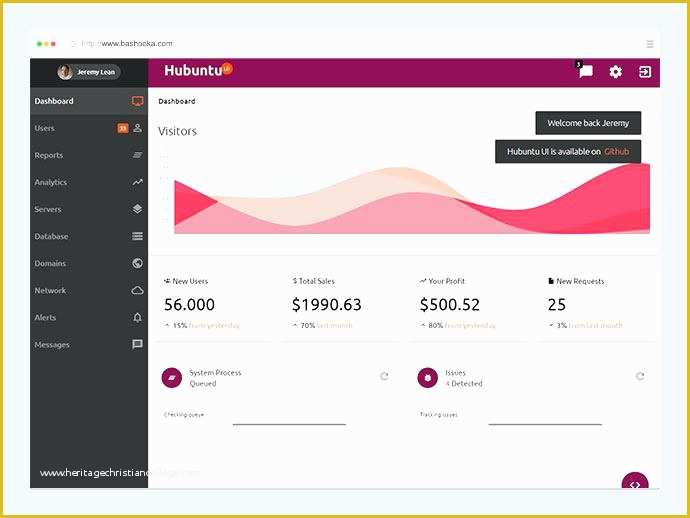Click the Tracking issues progress bar
This screenshot has height=518, width=690.
point(545,424)
